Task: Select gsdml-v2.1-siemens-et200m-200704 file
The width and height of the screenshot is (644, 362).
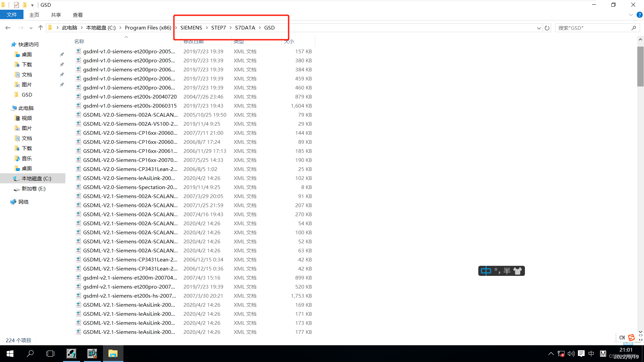Action: point(130,278)
